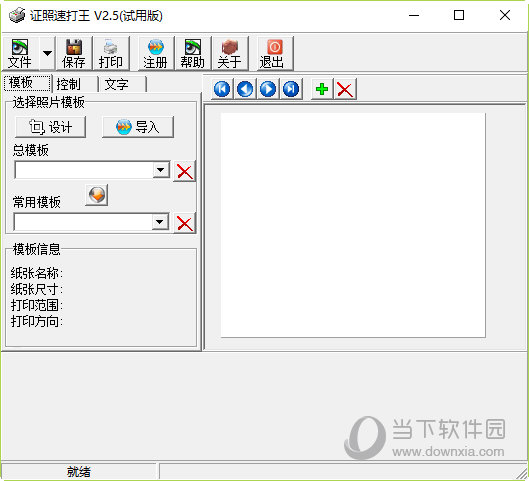Screen dimensions: 529x481
Task: Jump to the last record navigation icon
Action: tap(291, 89)
